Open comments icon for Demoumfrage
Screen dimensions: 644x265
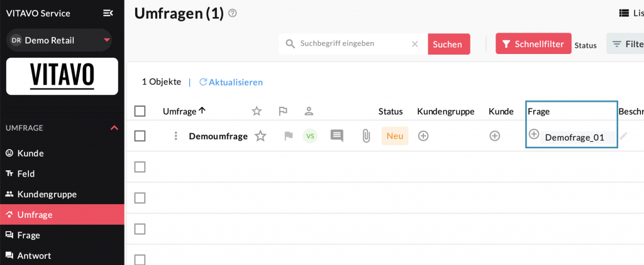click(337, 136)
